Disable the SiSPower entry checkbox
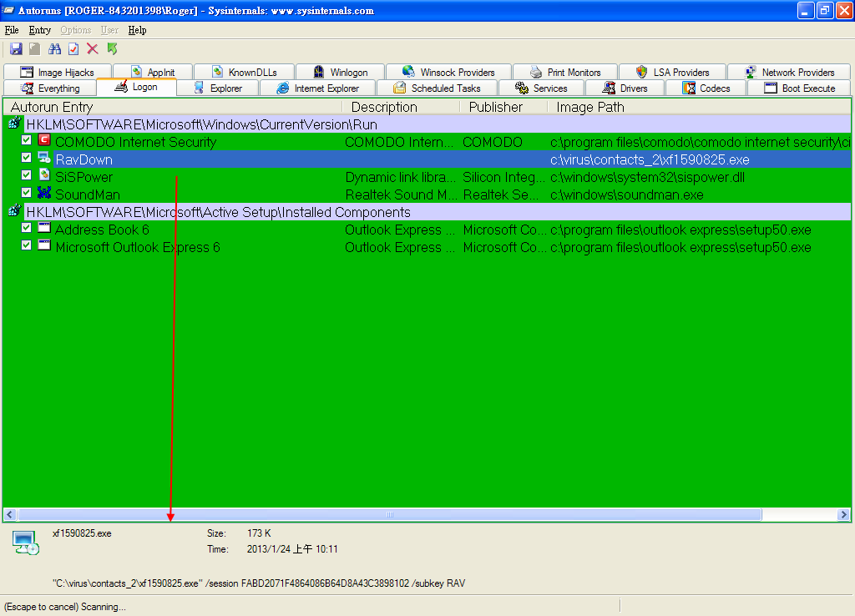 (x=26, y=175)
